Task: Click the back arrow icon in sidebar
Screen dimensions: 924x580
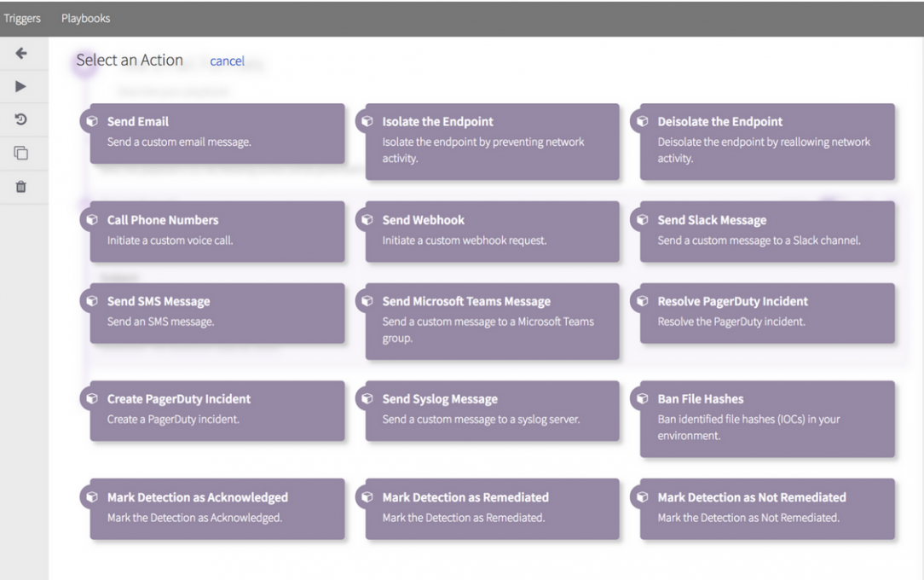Action: 21,54
